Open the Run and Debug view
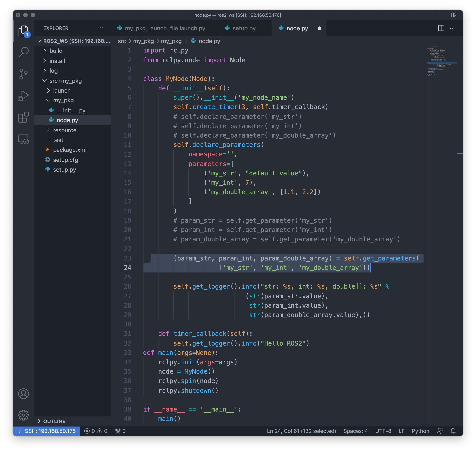 coord(23,96)
